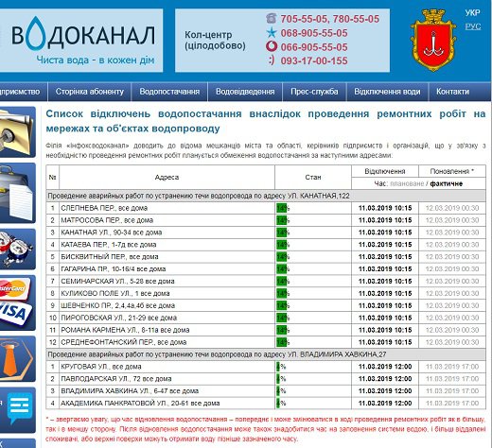This screenshot has height=448, width=492.
Task: Click the 14% progress bar for СЛЕПНЕВА ПЕР.
Action: click(x=283, y=208)
